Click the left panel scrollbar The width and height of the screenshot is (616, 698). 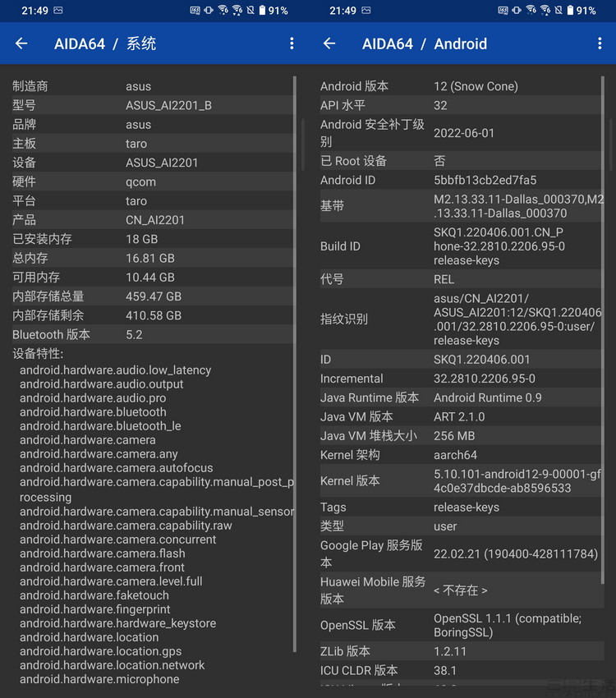click(x=295, y=364)
